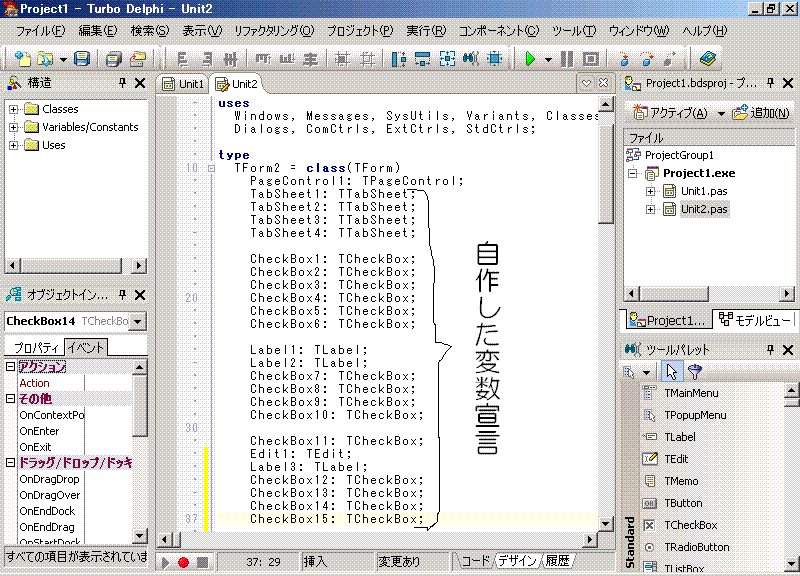
Task: Collapse the Project1.exe tree node
Action: coord(633,173)
